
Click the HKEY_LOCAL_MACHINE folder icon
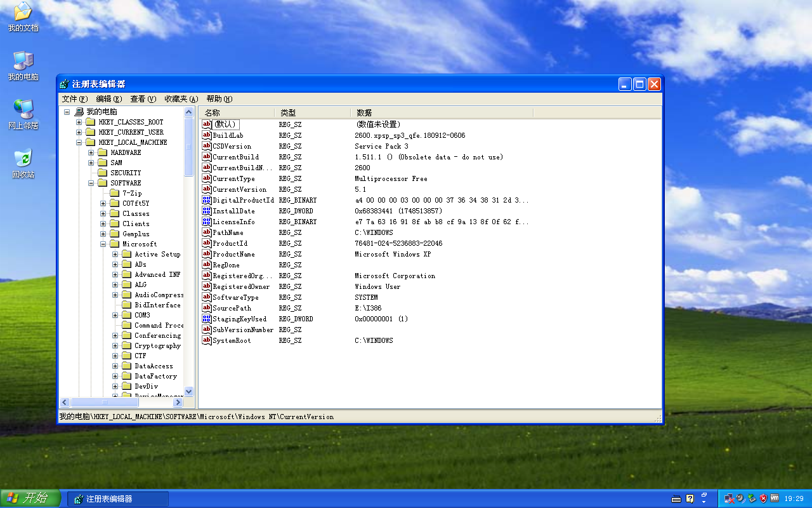tap(91, 142)
